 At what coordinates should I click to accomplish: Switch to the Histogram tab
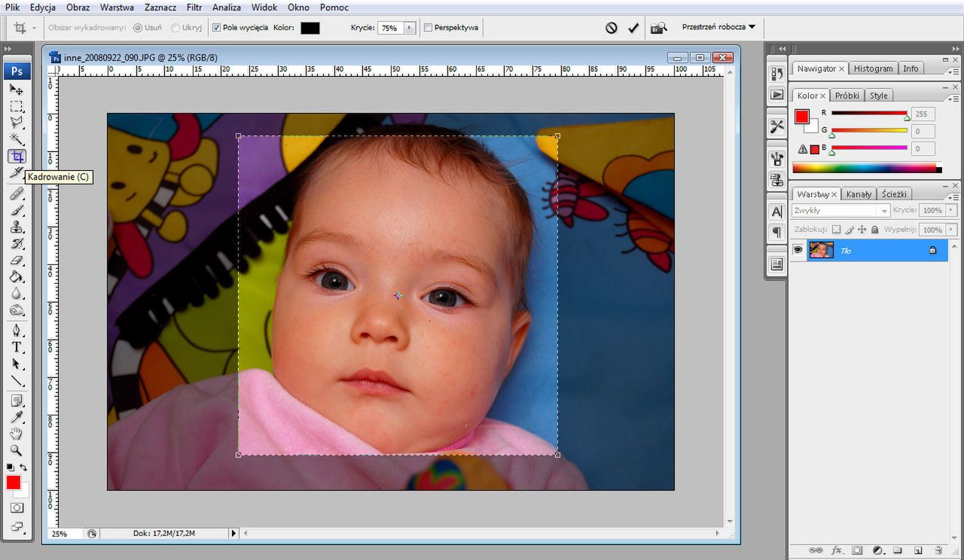[874, 68]
